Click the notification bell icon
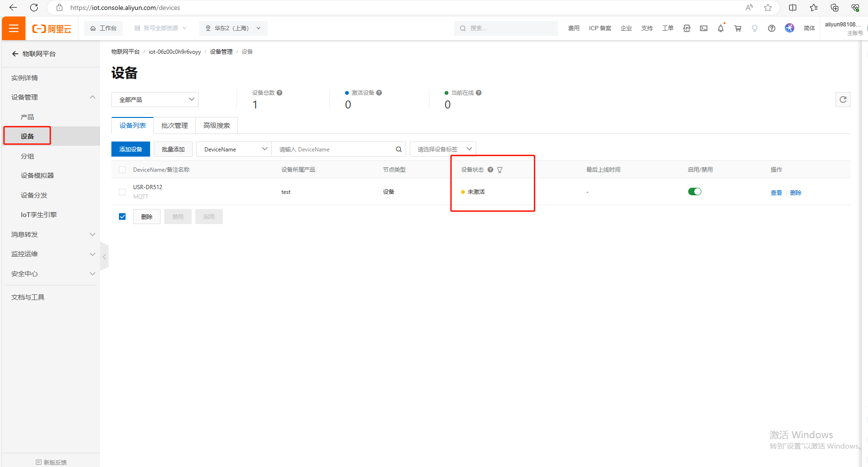The height and width of the screenshot is (467, 868). pos(720,28)
